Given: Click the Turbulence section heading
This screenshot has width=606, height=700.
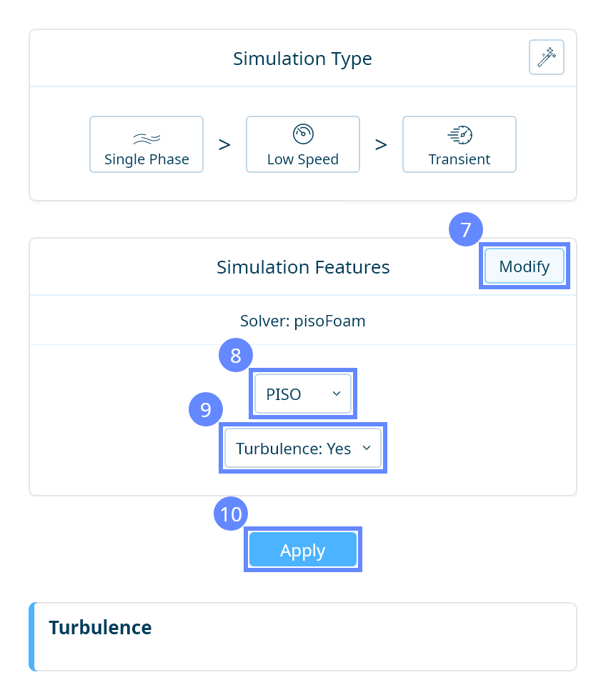Looking at the screenshot, I should (100, 628).
